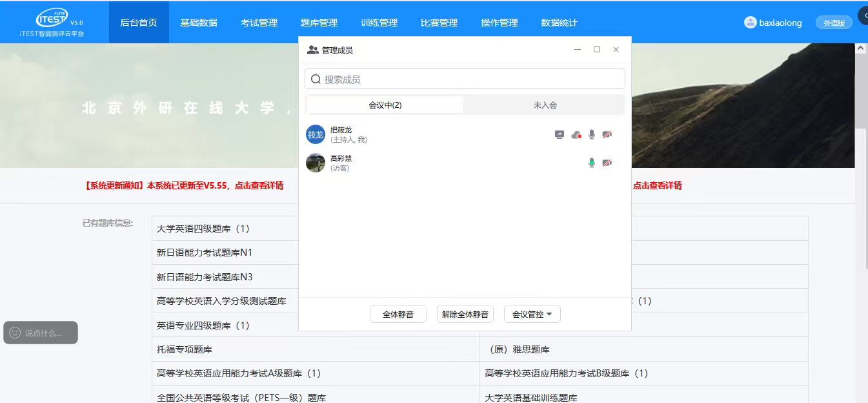Image resolution: width=868 pixels, height=403 pixels.
Task: Toggle 把筱龙's camera icon
Action: 607,134
